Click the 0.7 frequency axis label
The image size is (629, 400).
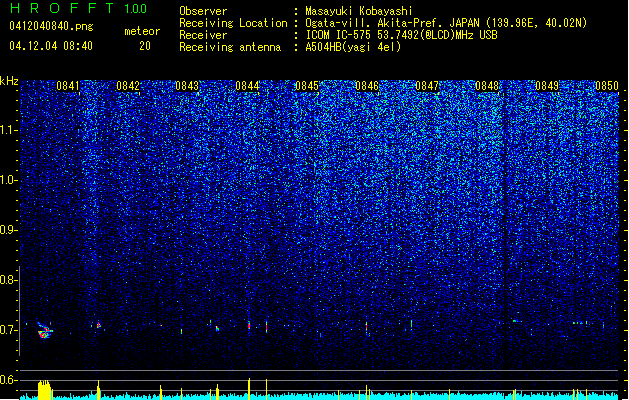click(x=8, y=330)
